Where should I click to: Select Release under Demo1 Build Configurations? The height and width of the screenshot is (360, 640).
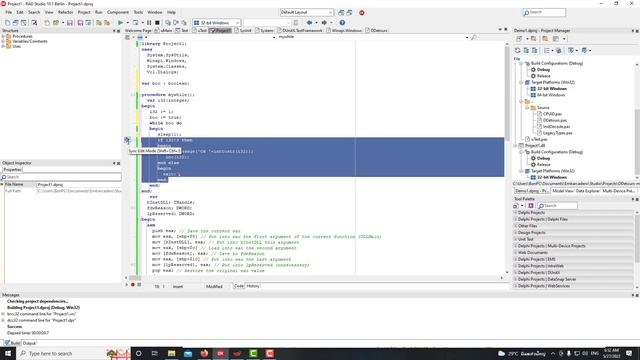click(x=543, y=76)
